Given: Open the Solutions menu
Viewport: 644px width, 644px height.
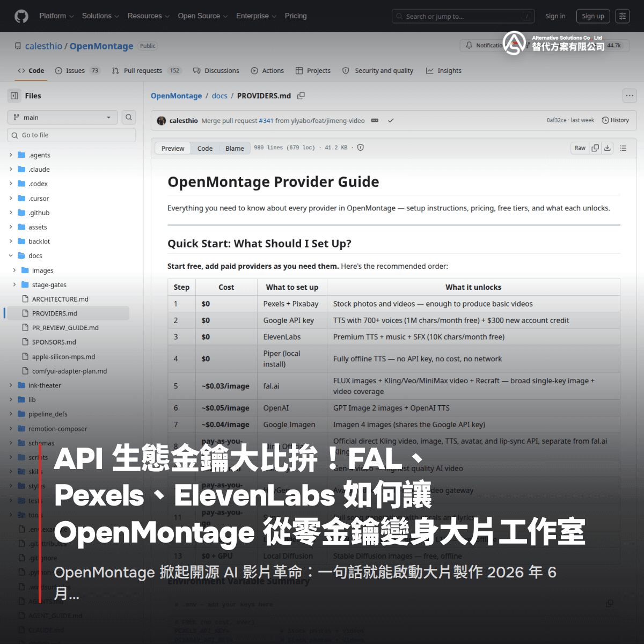Looking at the screenshot, I should (x=100, y=16).
